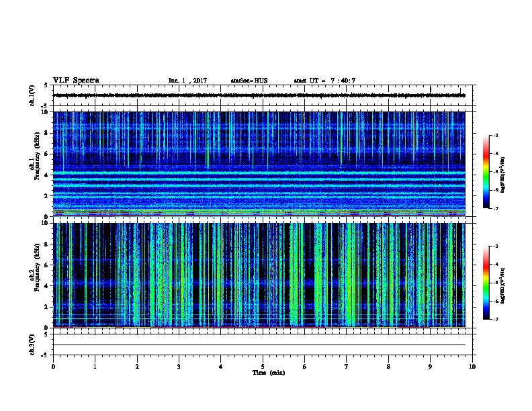Screen dimensions: 532x411
Task: Click the "-7" tick on ch.1 color bar
Action: click(496, 208)
